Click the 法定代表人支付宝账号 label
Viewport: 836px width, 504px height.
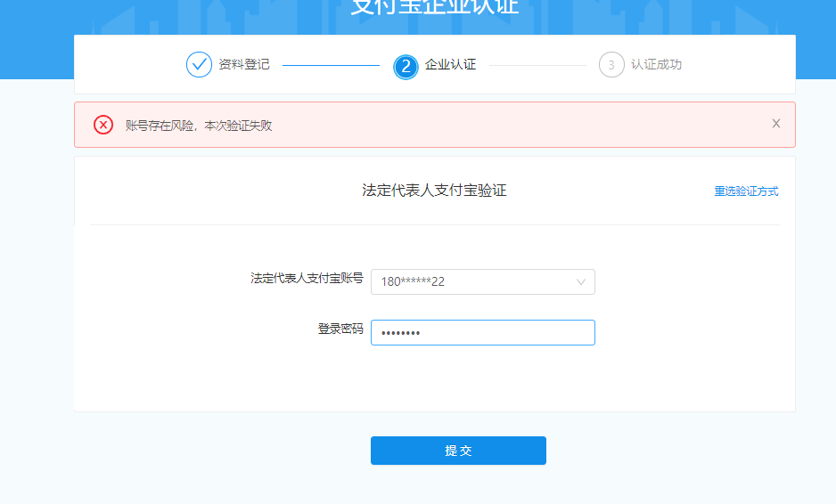(307, 278)
